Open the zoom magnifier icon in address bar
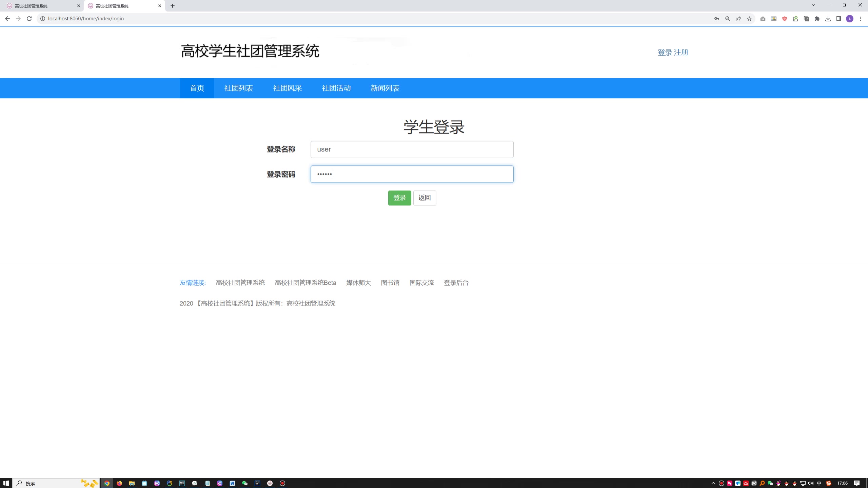The image size is (868, 488). 727,19
